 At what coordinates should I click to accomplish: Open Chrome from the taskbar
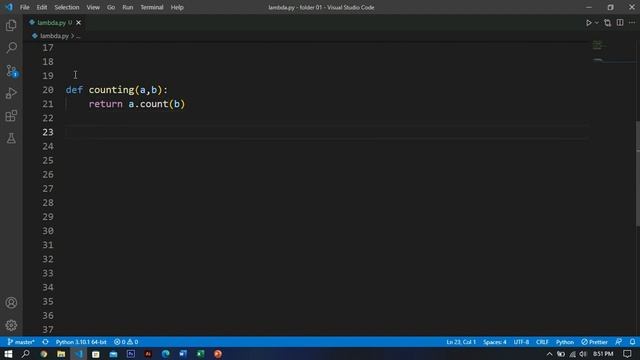pyautogui.click(x=44, y=354)
